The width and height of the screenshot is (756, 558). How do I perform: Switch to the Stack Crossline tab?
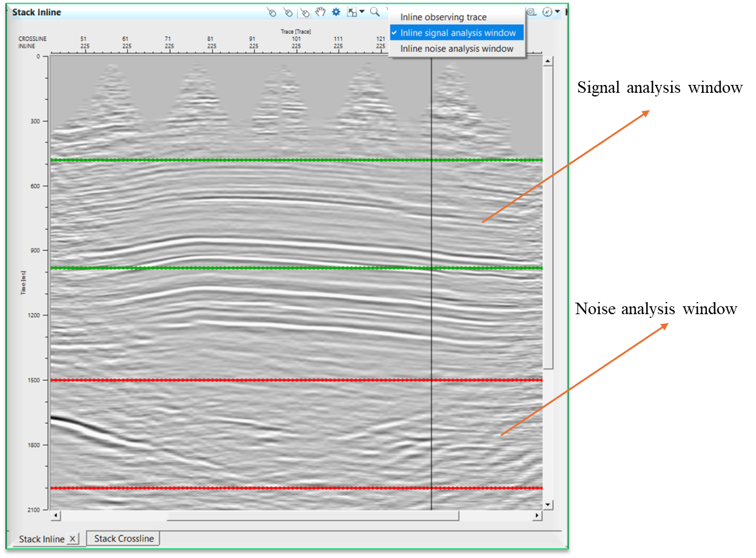pyautogui.click(x=124, y=539)
